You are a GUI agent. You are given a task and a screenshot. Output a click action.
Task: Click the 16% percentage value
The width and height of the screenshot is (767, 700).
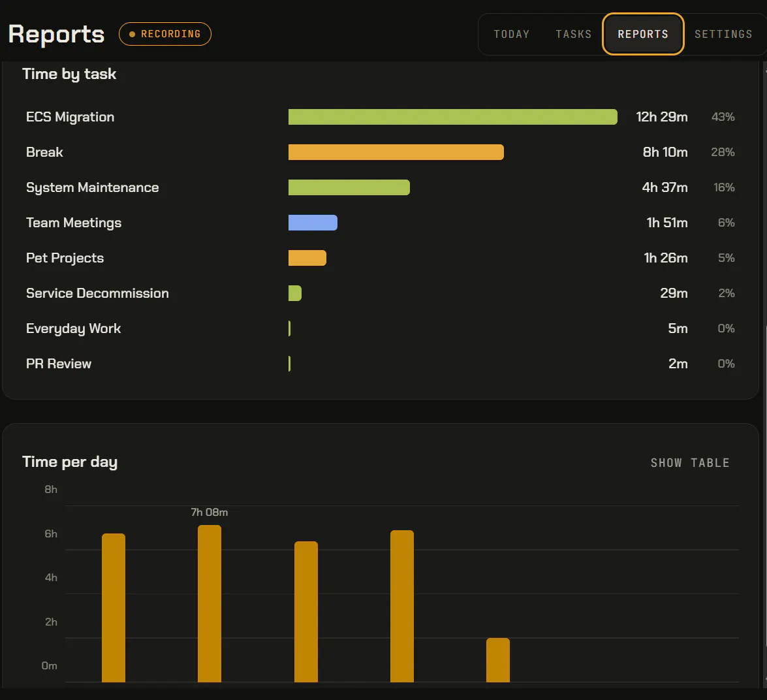(x=724, y=187)
